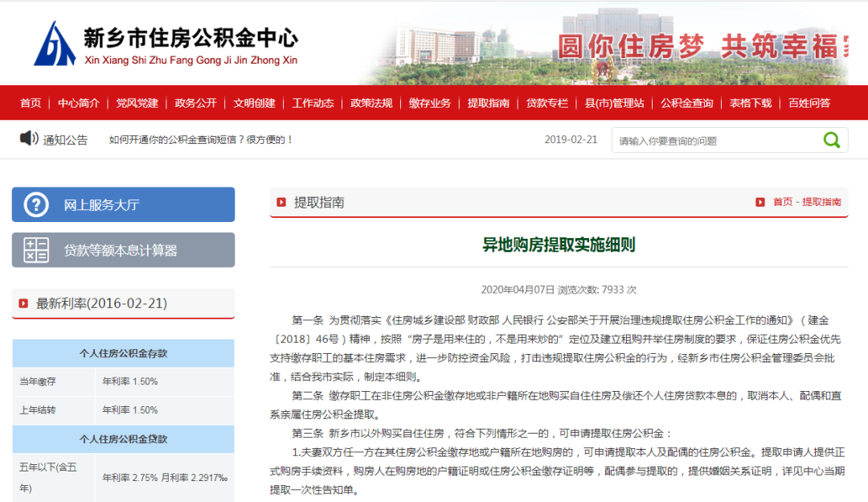Click breadcrumb link 提取指南
The width and height of the screenshot is (868, 502).
(x=821, y=202)
